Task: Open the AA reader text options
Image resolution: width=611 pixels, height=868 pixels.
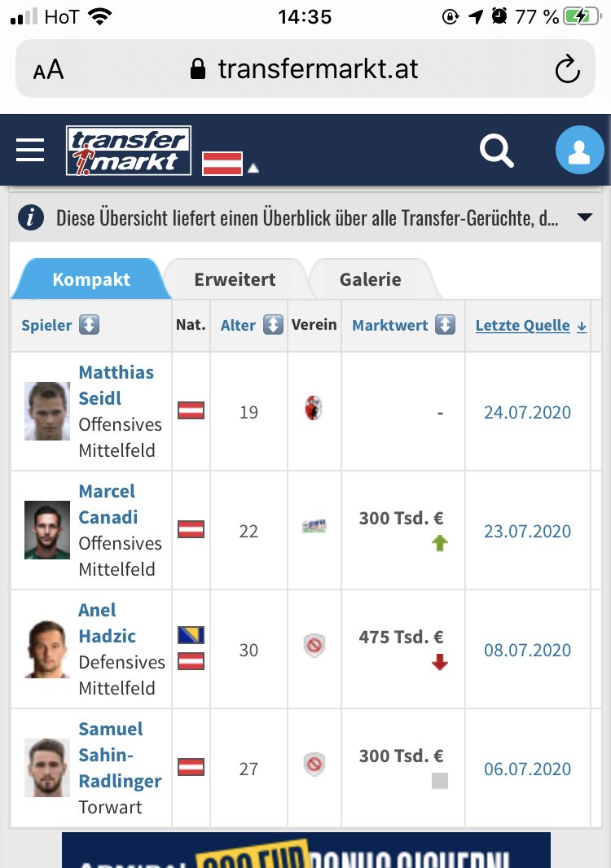Action: pos(48,70)
